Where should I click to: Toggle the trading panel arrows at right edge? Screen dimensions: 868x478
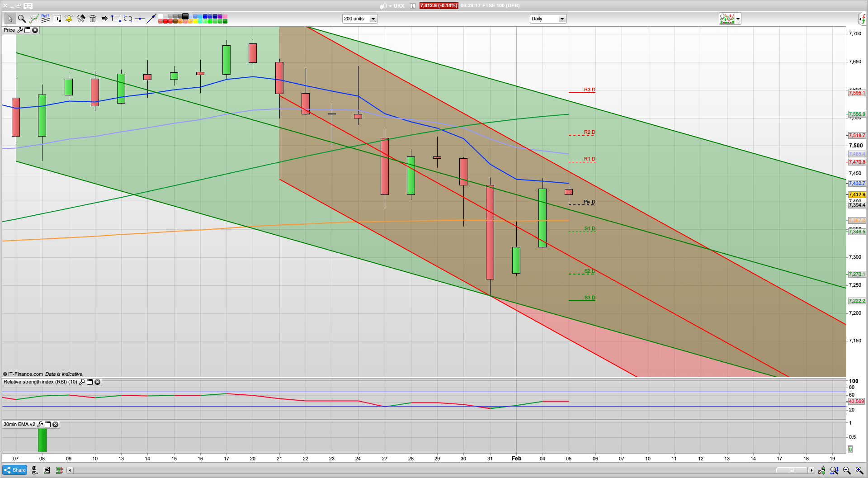click(x=863, y=19)
